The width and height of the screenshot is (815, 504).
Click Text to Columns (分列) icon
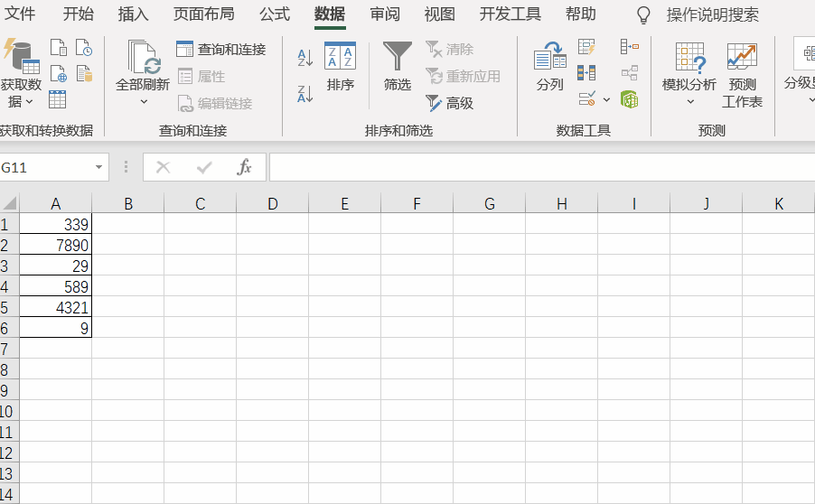point(550,56)
